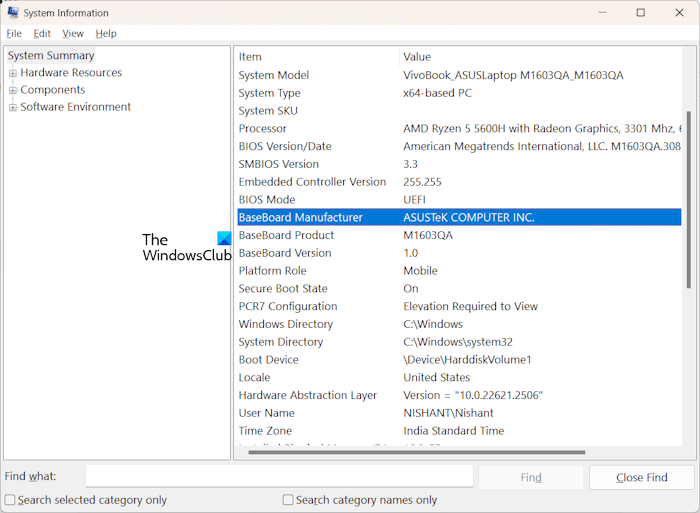The width and height of the screenshot is (700, 513).
Task: Select the BIOS Mode row
Action: coord(459,200)
